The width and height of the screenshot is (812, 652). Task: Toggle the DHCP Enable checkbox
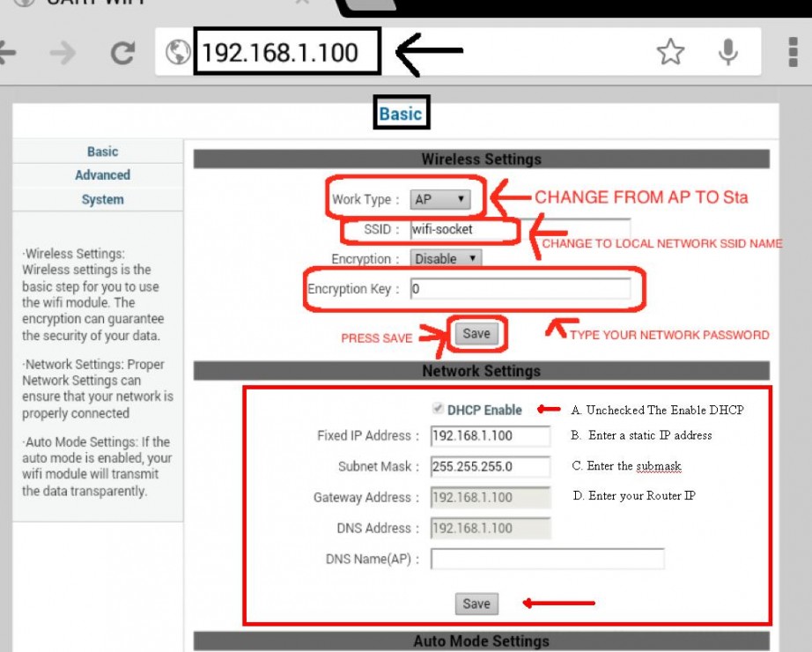click(x=438, y=410)
